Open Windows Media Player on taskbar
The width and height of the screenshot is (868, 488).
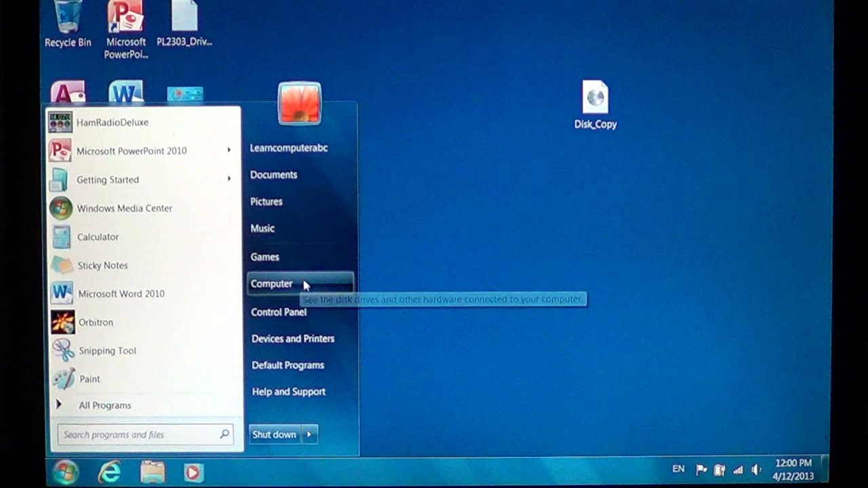click(193, 472)
